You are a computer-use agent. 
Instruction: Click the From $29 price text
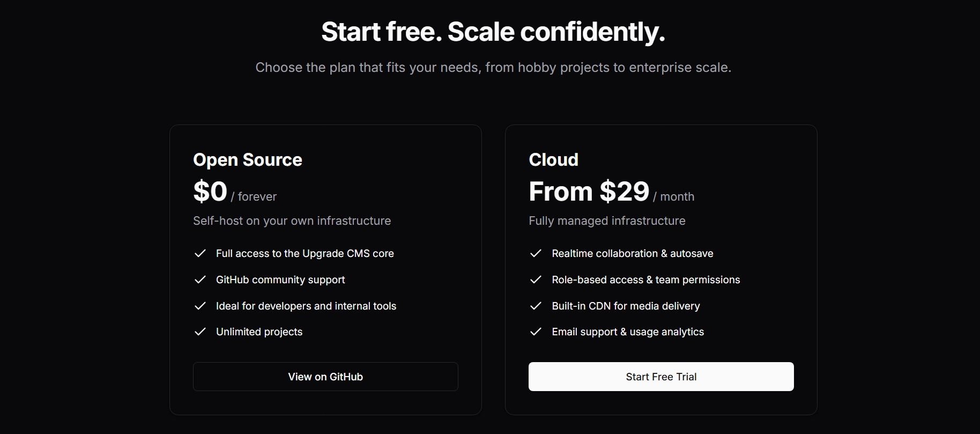click(x=589, y=192)
